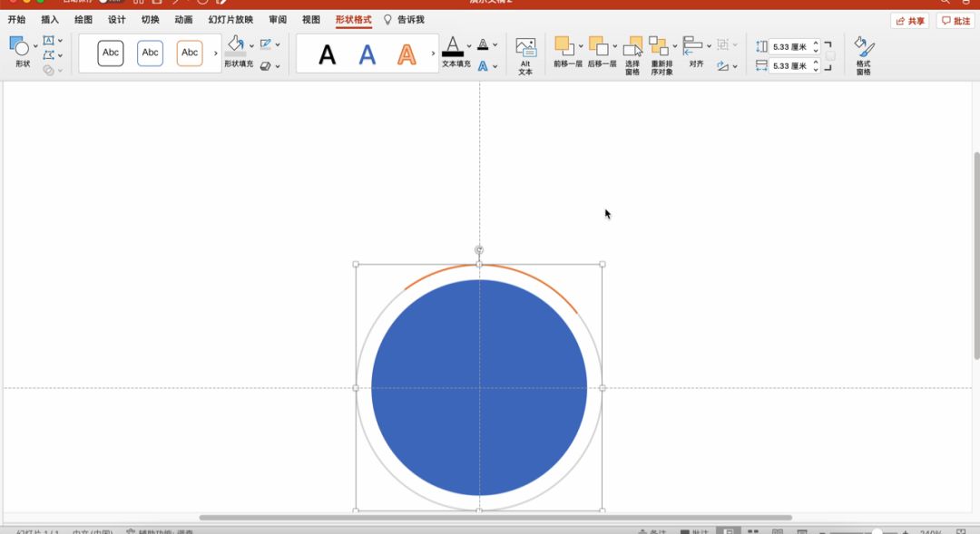
Task: Click the vertical scrollbar at right edge
Action: (976, 256)
